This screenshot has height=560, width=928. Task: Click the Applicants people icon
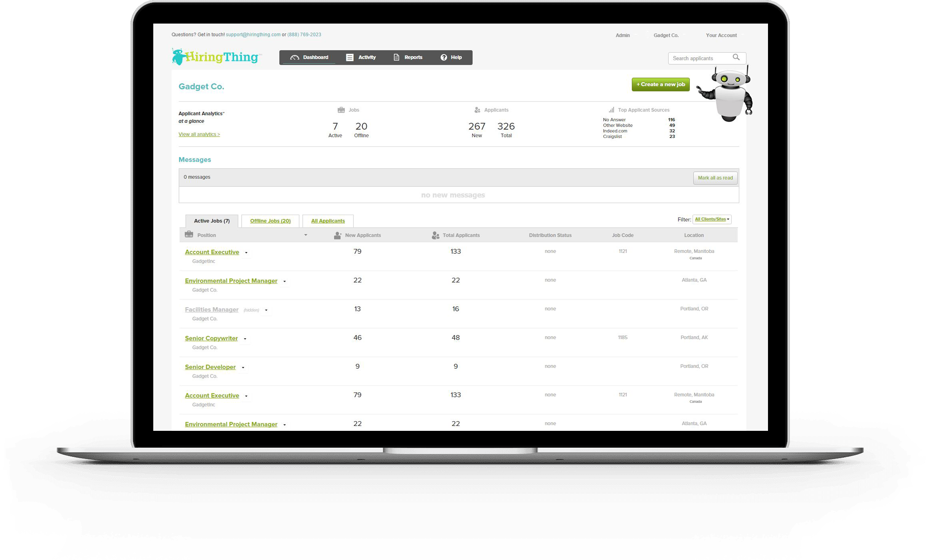click(477, 110)
